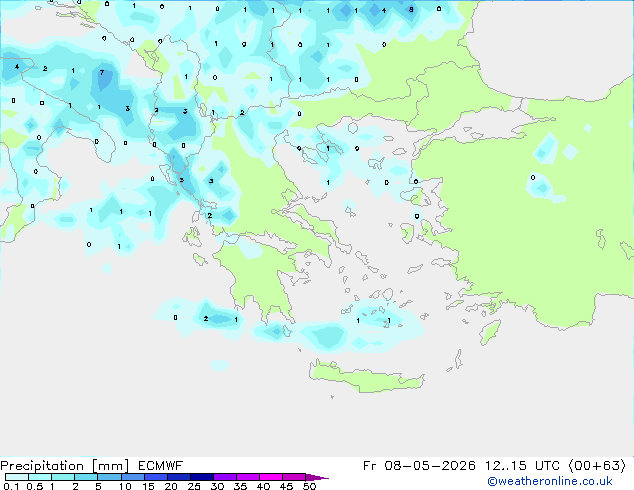This screenshot has width=634, height=490.
Task: Click the legend value '50'
Action: pyautogui.click(x=309, y=486)
